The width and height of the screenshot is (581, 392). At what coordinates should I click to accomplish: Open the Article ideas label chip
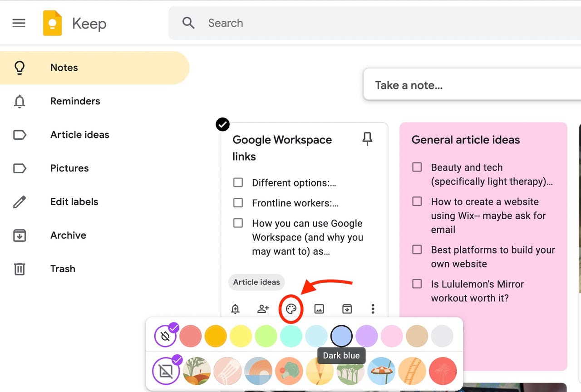[x=256, y=282]
